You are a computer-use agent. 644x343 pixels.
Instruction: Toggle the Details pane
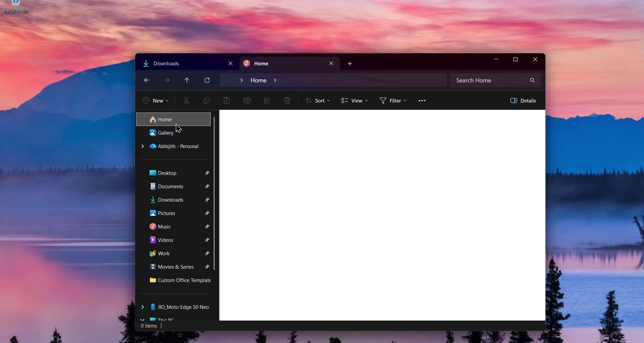click(x=524, y=100)
